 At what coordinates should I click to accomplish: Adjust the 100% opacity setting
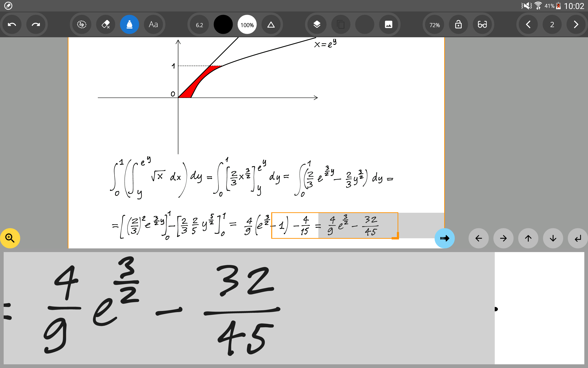click(247, 25)
